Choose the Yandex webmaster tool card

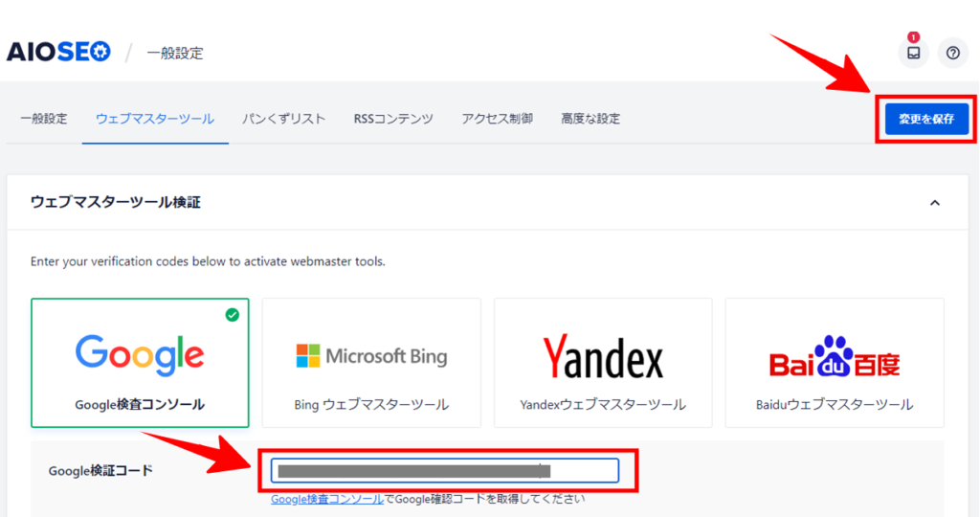coord(603,362)
